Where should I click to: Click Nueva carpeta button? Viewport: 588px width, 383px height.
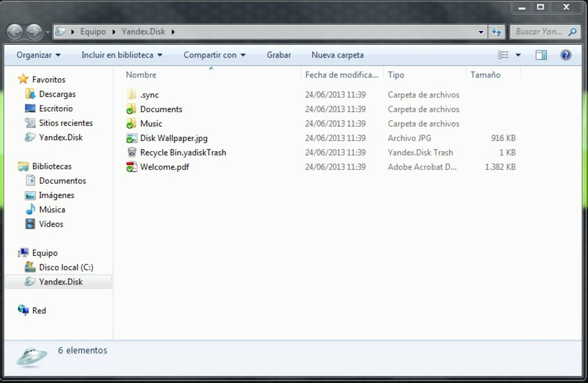click(x=338, y=55)
